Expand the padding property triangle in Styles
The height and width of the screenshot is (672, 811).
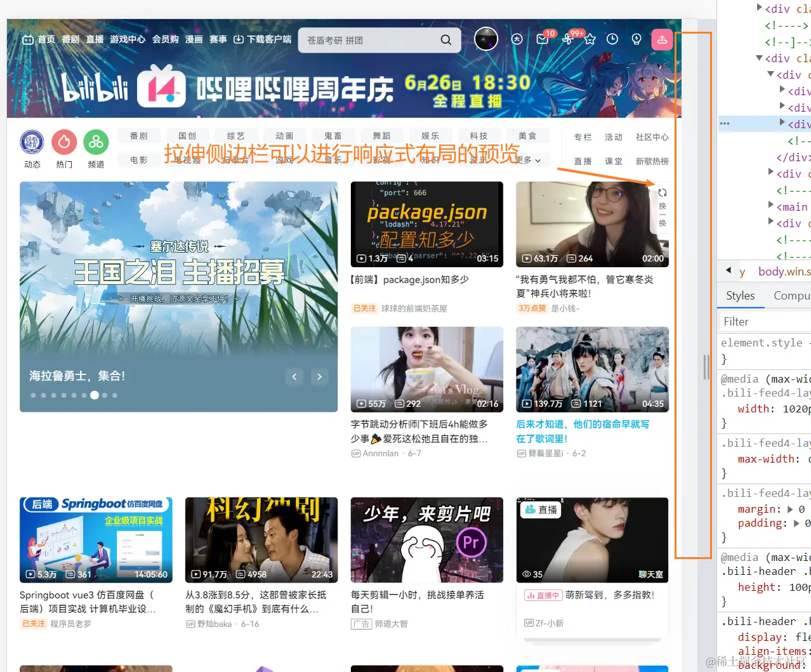pos(796,524)
